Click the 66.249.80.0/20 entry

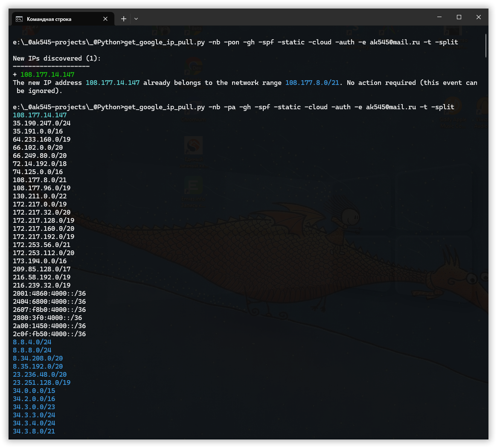(40, 156)
